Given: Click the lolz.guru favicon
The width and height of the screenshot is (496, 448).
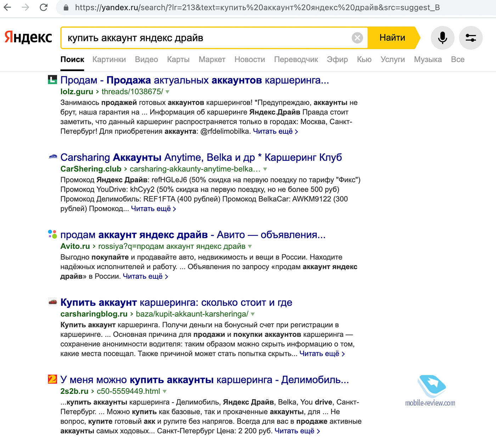Looking at the screenshot, I should (x=52, y=80).
